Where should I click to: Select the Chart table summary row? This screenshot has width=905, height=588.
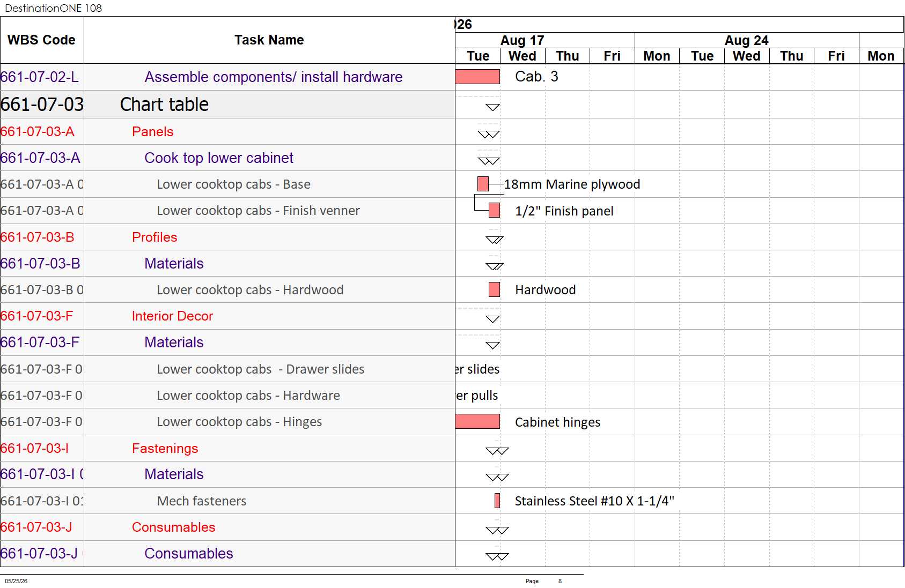point(227,105)
